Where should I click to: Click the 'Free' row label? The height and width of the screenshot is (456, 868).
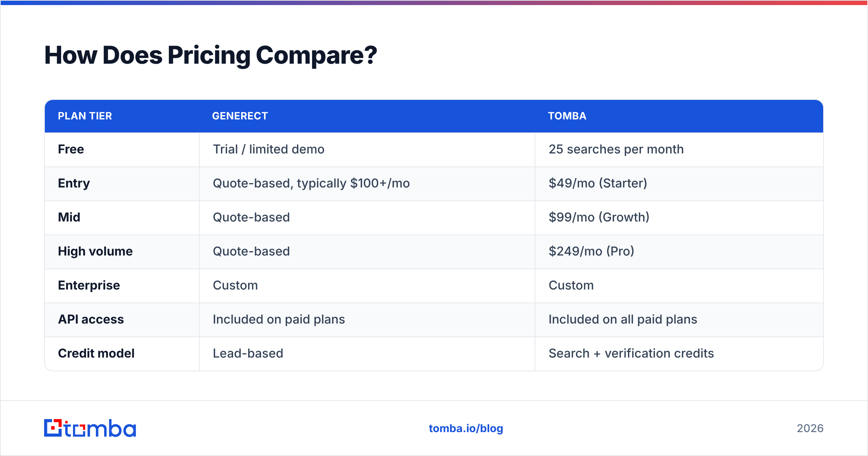(x=71, y=149)
